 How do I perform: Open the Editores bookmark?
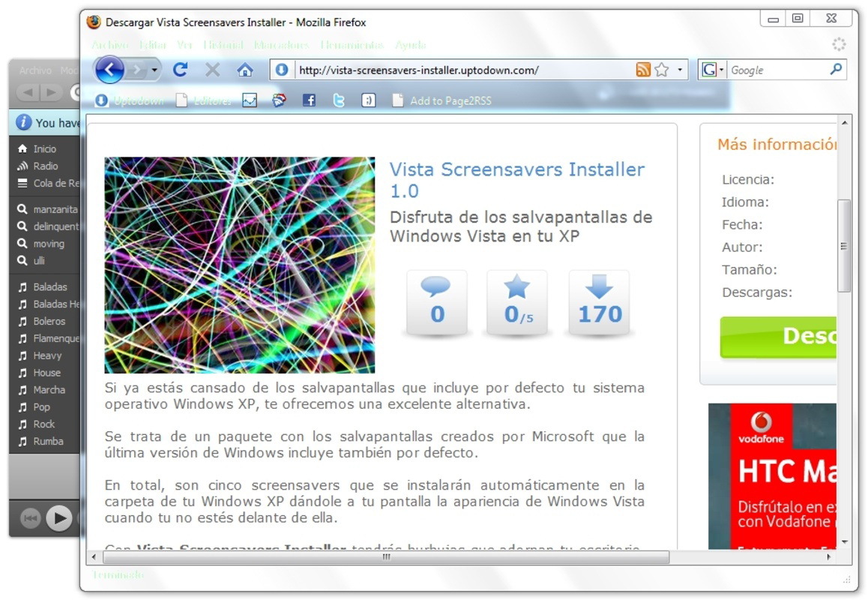pos(204,100)
